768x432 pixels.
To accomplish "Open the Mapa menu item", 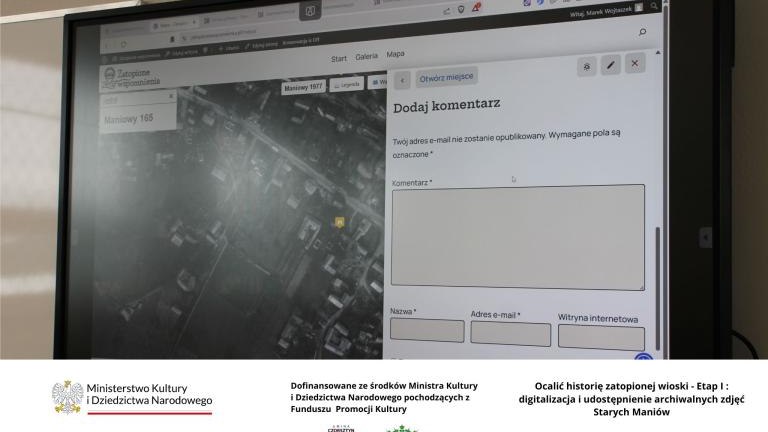I will click(x=395, y=54).
